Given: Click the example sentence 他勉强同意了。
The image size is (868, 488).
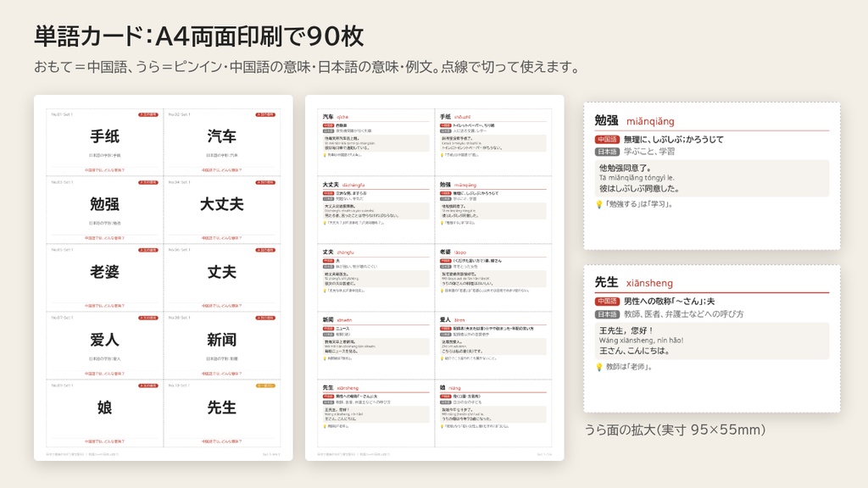Looking at the screenshot, I should coord(626,168).
